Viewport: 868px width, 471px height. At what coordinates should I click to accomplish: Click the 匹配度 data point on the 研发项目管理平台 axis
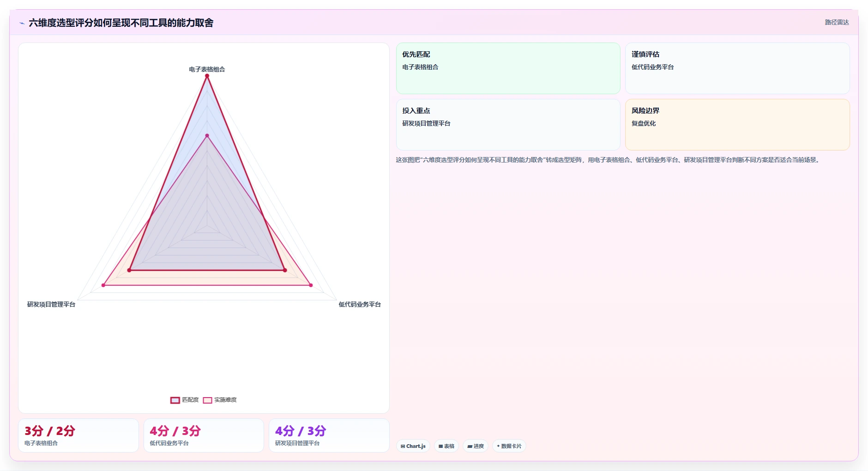(129, 270)
